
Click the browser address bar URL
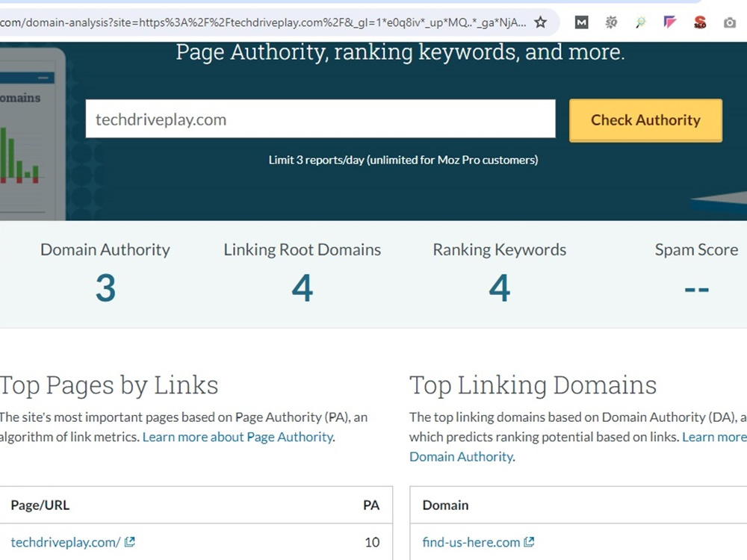pos(264,22)
